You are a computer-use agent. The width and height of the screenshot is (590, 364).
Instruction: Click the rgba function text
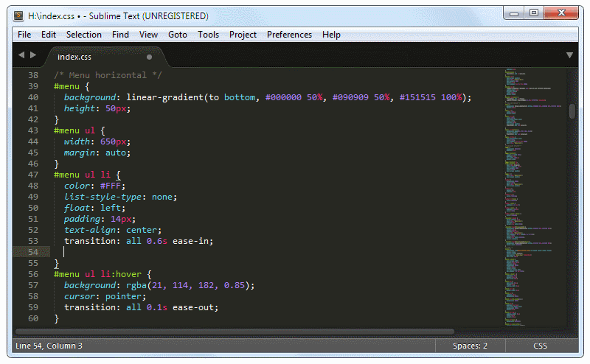(136, 285)
